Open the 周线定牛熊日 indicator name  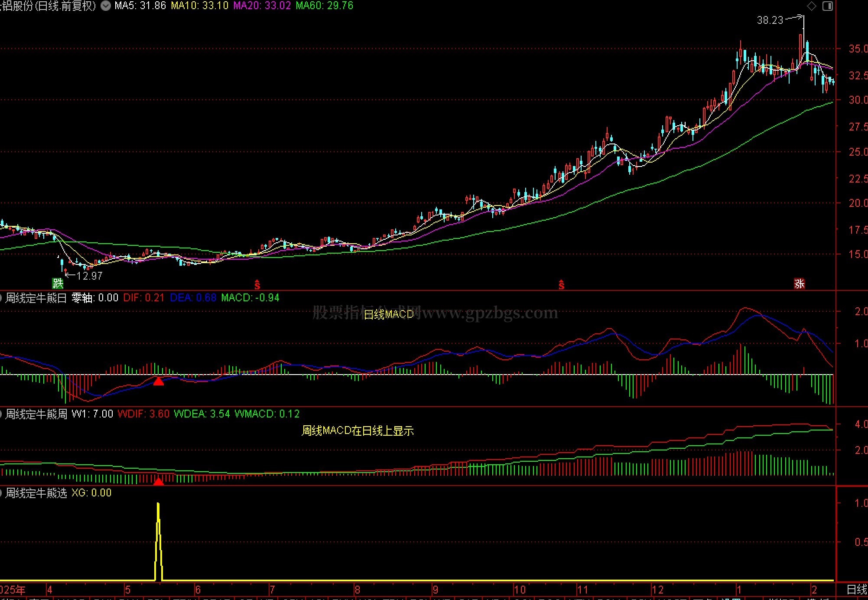[36, 298]
